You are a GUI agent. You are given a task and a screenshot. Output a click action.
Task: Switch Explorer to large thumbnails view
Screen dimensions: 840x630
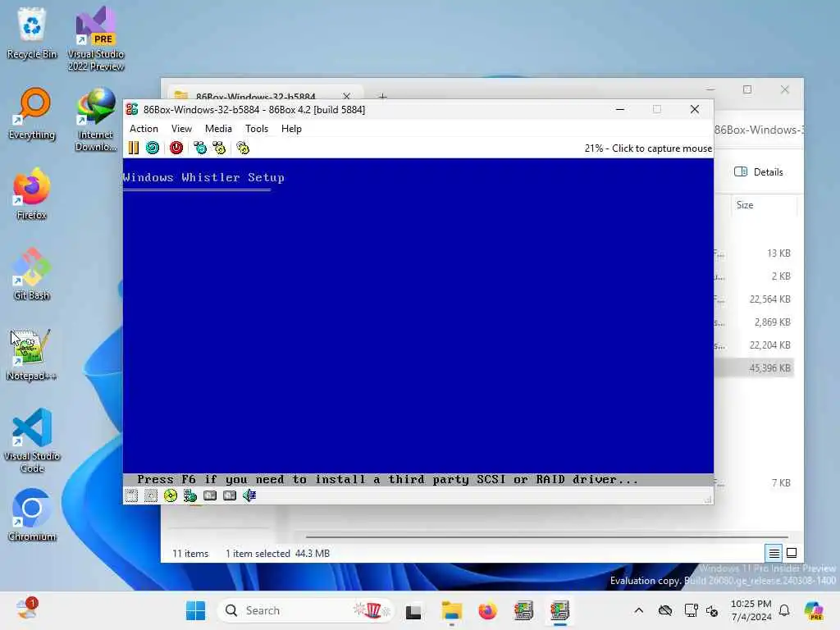pos(792,553)
